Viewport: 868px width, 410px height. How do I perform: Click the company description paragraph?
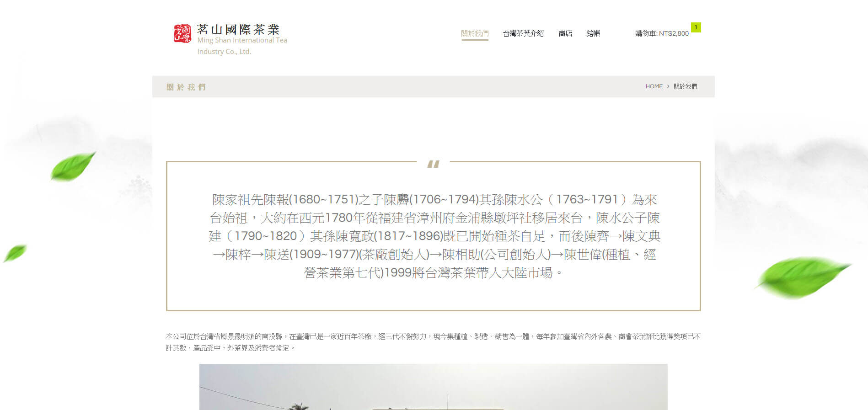(x=433, y=342)
